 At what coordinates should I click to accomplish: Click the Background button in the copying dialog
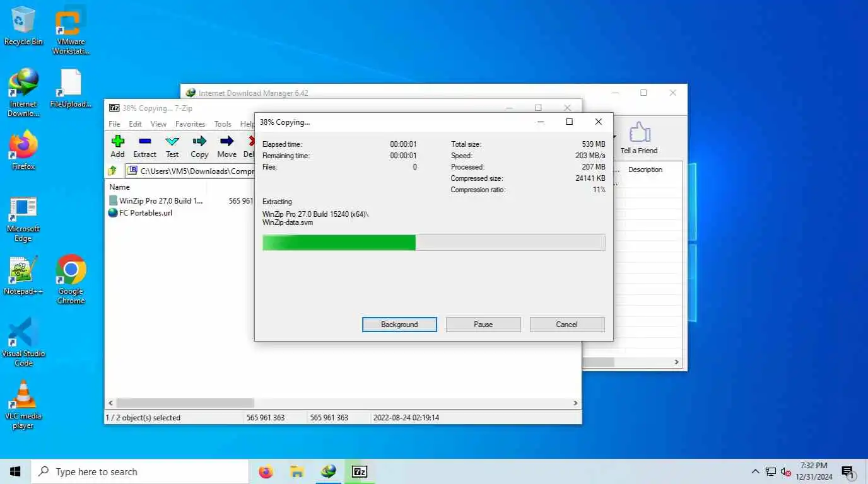pyautogui.click(x=399, y=325)
